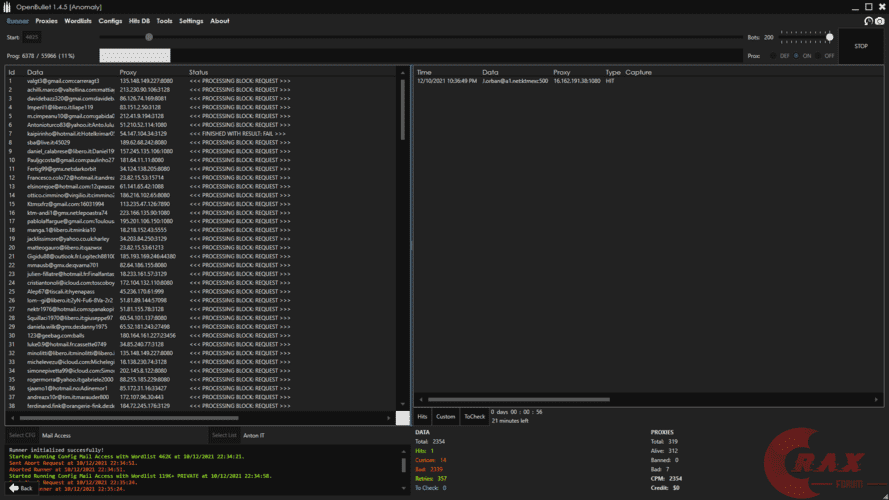Screen dimensions: 889x500
Task: Open the Settings menu
Action: click(191, 21)
